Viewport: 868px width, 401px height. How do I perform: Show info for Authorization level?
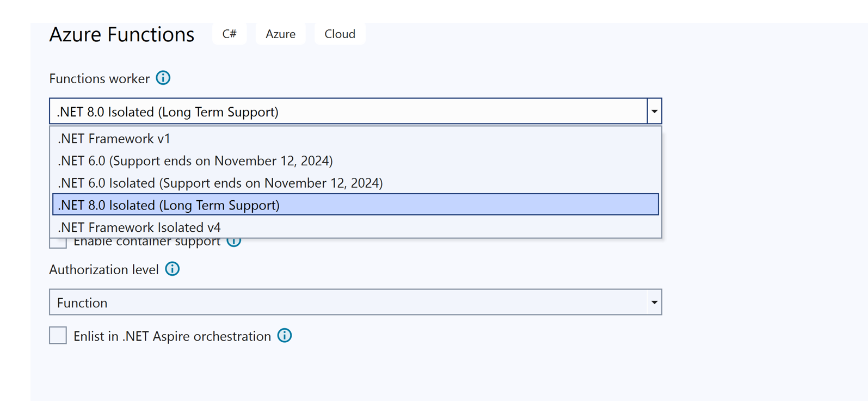coord(173,269)
